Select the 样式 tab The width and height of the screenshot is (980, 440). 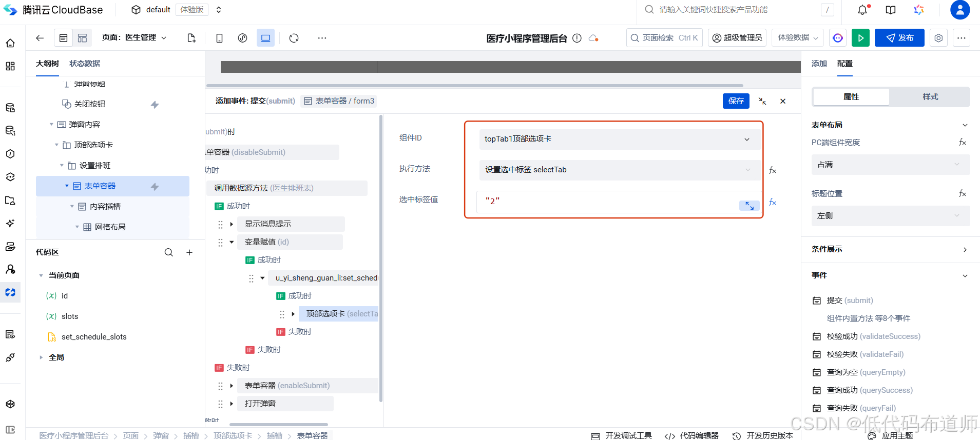coord(930,97)
